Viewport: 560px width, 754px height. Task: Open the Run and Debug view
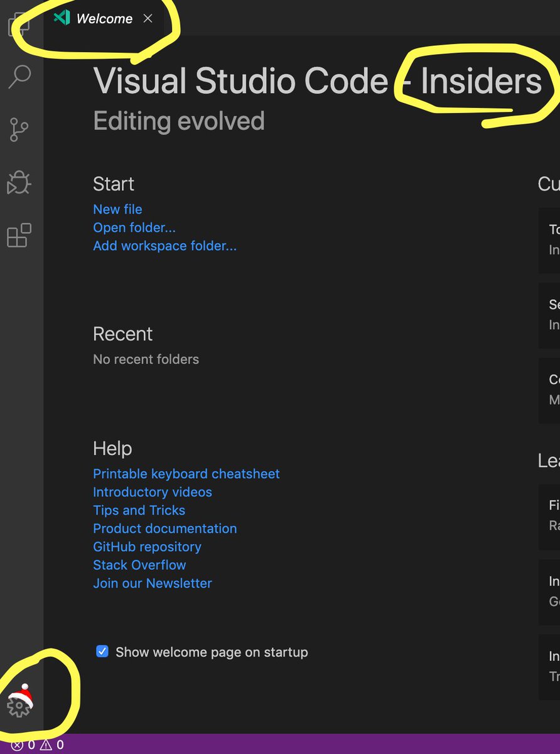pyautogui.click(x=19, y=183)
